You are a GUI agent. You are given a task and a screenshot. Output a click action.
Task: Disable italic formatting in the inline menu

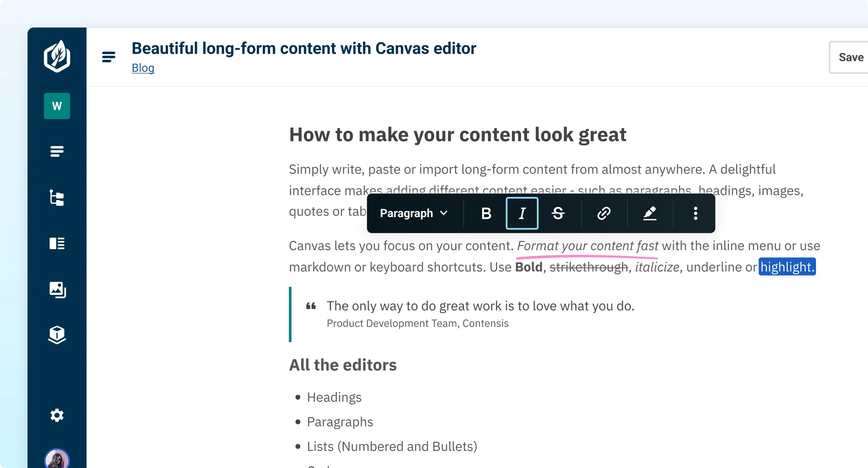(x=522, y=213)
